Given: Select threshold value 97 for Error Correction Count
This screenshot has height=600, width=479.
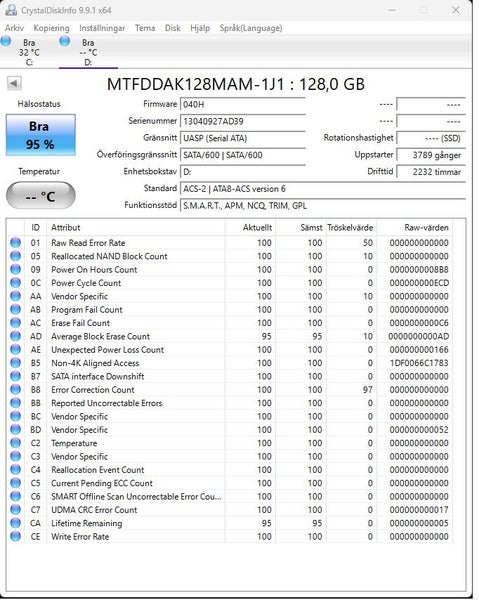Looking at the screenshot, I should coord(368,390).
